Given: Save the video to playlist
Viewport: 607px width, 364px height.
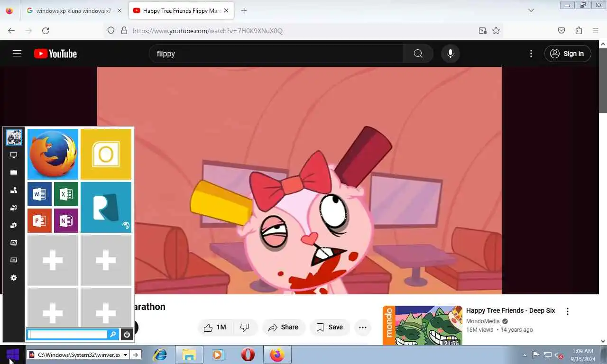Looking at the screenshot, I should [x=330, y=327].
